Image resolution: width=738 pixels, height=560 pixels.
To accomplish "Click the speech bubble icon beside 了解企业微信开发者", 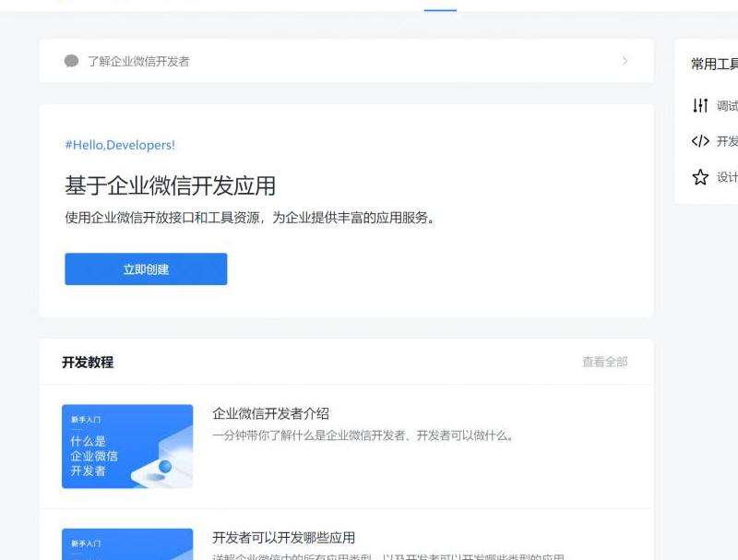I will pos(72,61).
